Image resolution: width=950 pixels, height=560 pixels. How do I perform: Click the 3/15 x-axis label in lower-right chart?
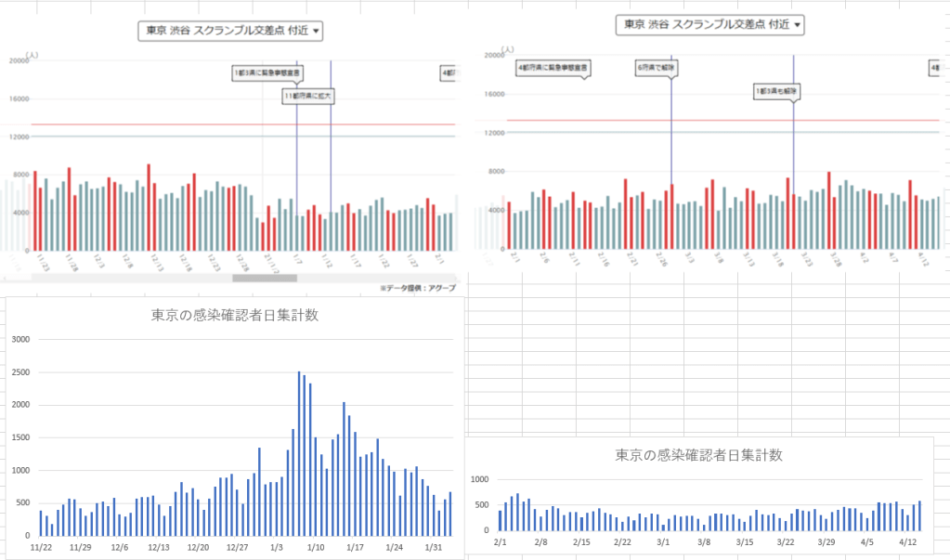pos(745,541)
